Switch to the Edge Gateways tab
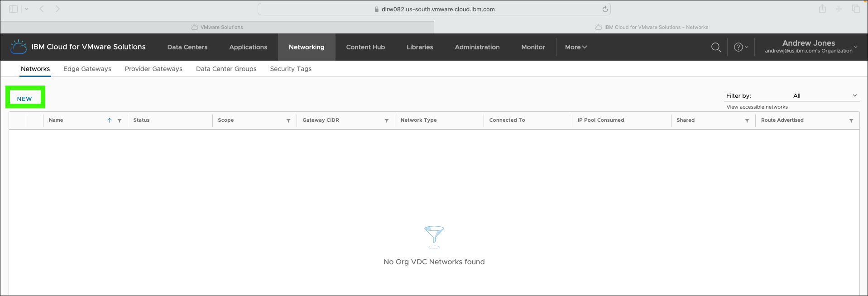Screen dimensions: 868x296 point(87,69)
